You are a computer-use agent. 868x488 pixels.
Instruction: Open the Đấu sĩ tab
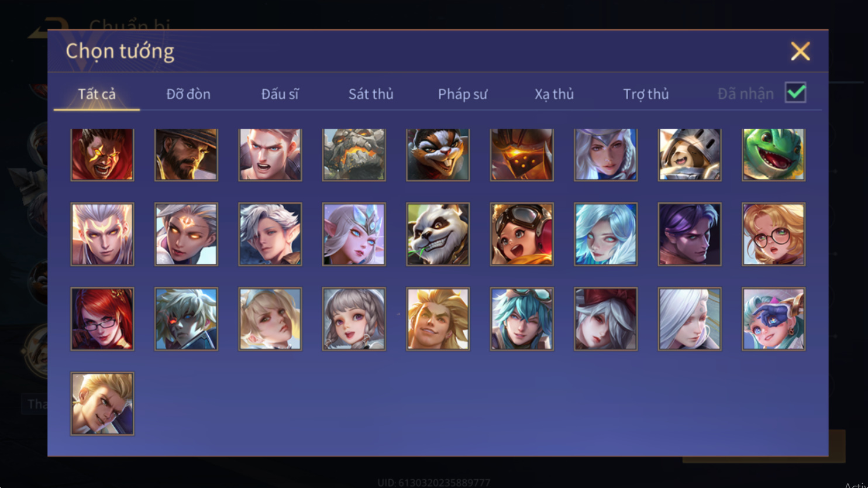pos(280,94)
